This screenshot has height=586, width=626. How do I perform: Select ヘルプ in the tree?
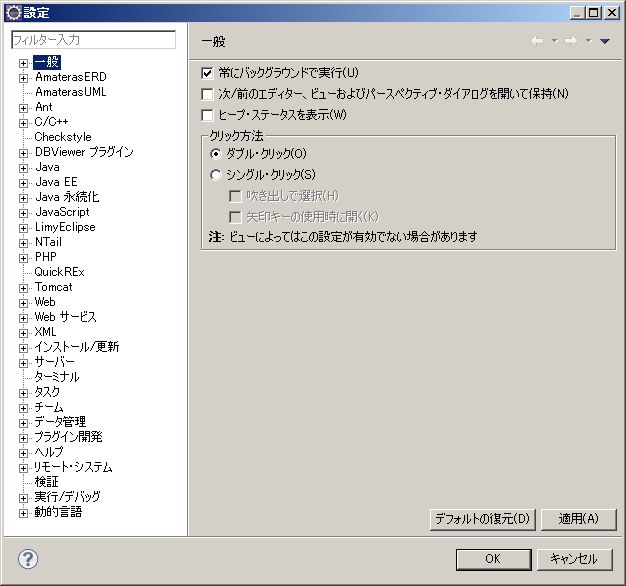tap(49, 452)
